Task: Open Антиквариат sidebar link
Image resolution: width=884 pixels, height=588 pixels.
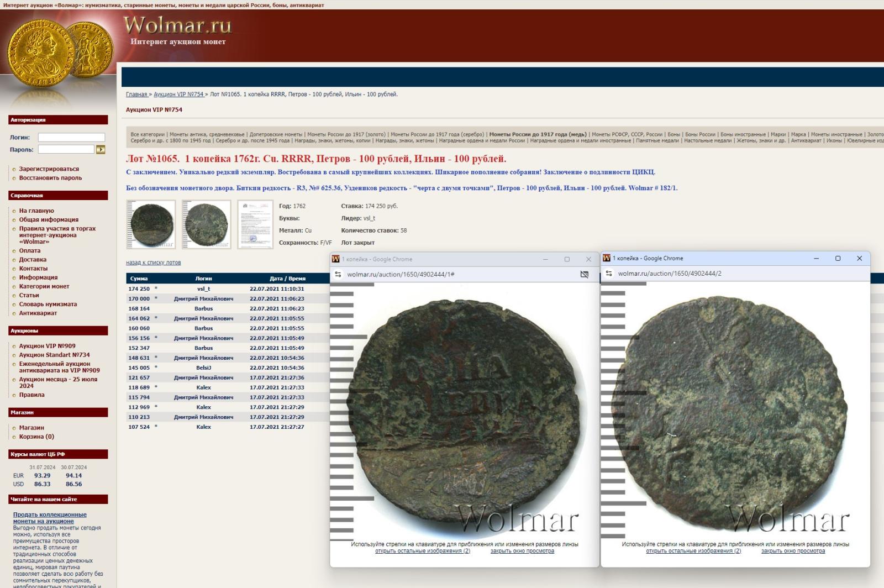Action: click(x=38, y=313)
